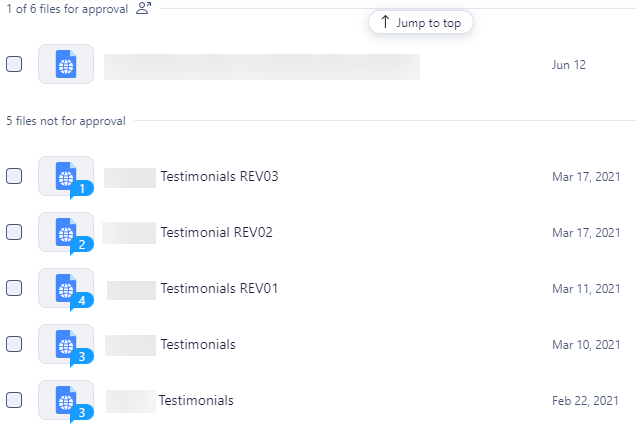Click the Jump to top button
This screenshot has width=637, height=433.
(x=420, y=23)
